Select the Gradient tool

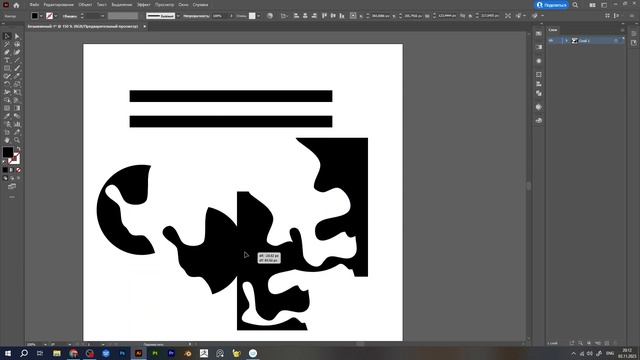pyautogui.click(x=17, y=108)
